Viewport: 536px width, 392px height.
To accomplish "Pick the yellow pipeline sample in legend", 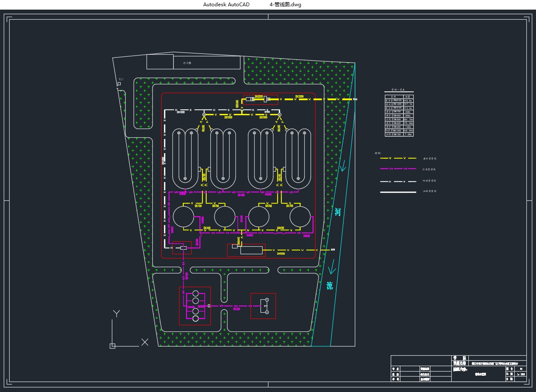I will click(x=398, y=158).
